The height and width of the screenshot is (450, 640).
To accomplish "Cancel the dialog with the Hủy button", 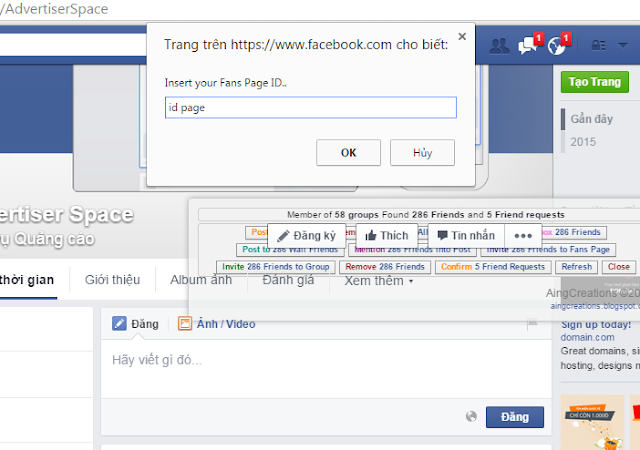I will (422, 153).
